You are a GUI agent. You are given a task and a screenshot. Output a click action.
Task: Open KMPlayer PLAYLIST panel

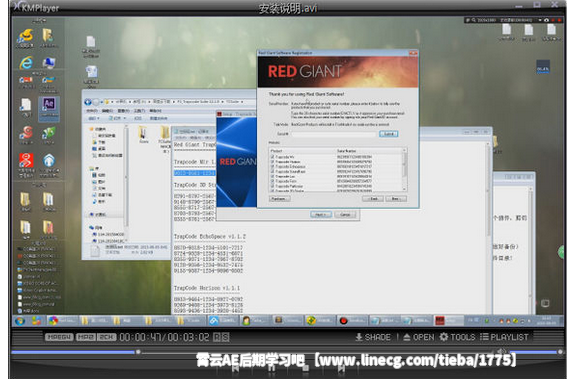(x=504, y=337)
